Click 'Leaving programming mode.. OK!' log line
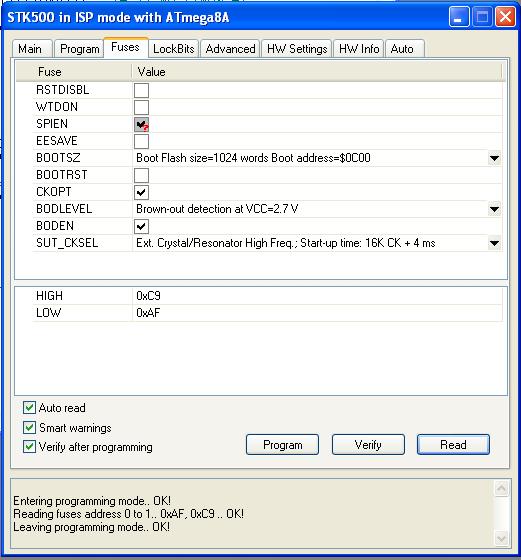The height and width of the screenshot is (560, 521). 91,527
